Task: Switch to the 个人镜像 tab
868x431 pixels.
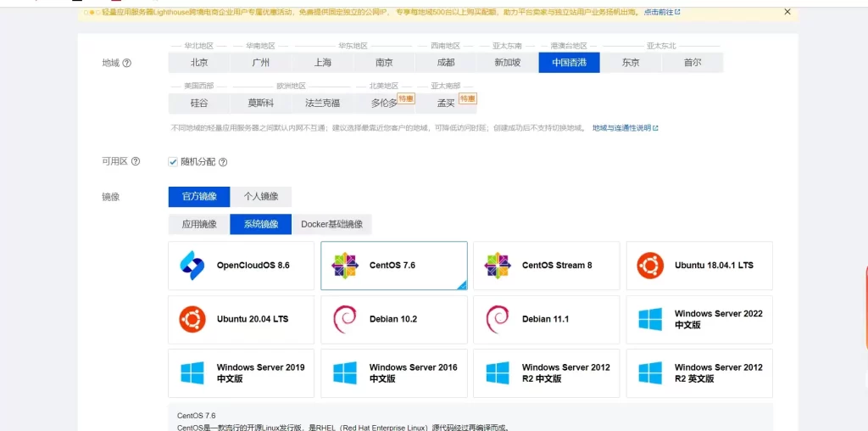Action: [261, 197]
